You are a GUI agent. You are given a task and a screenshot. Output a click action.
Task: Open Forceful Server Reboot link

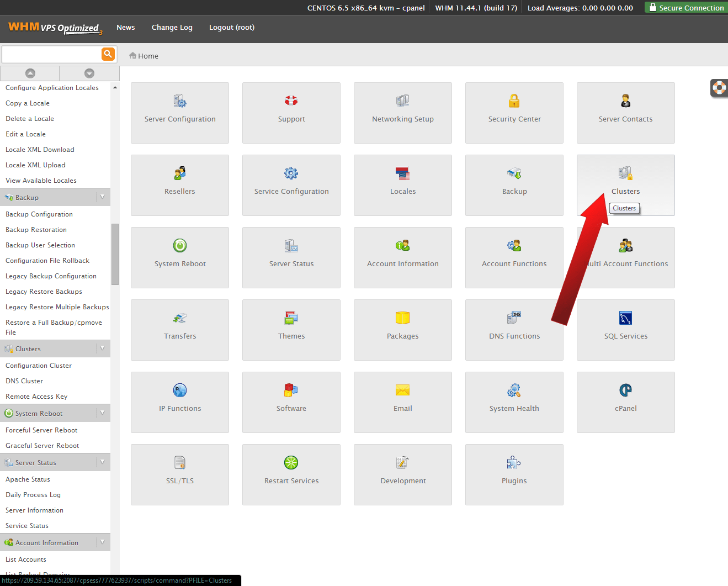click(41, 430)
